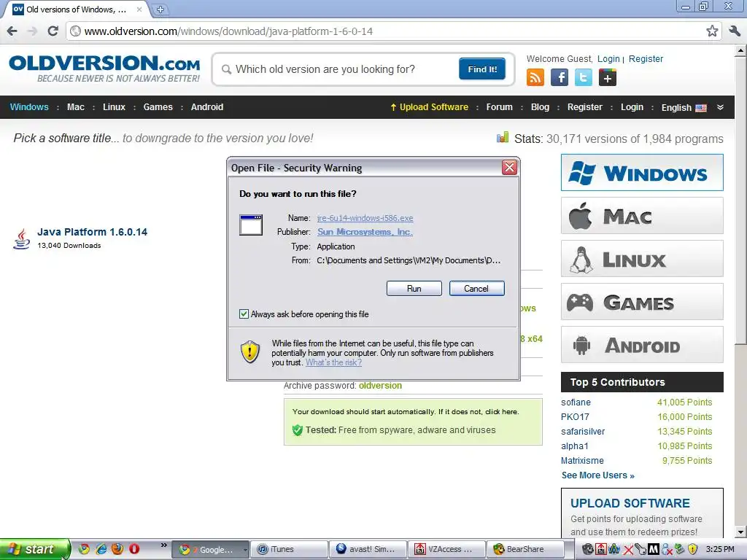Click the red X tray icon
Image resolution: width=747 pixels, height=560 pixels.
click(628, 550)
